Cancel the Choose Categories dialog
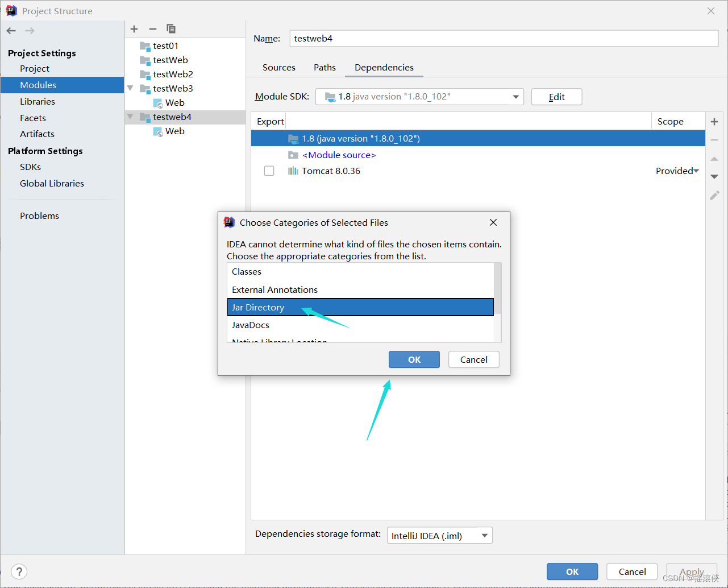 click(474, 359)
